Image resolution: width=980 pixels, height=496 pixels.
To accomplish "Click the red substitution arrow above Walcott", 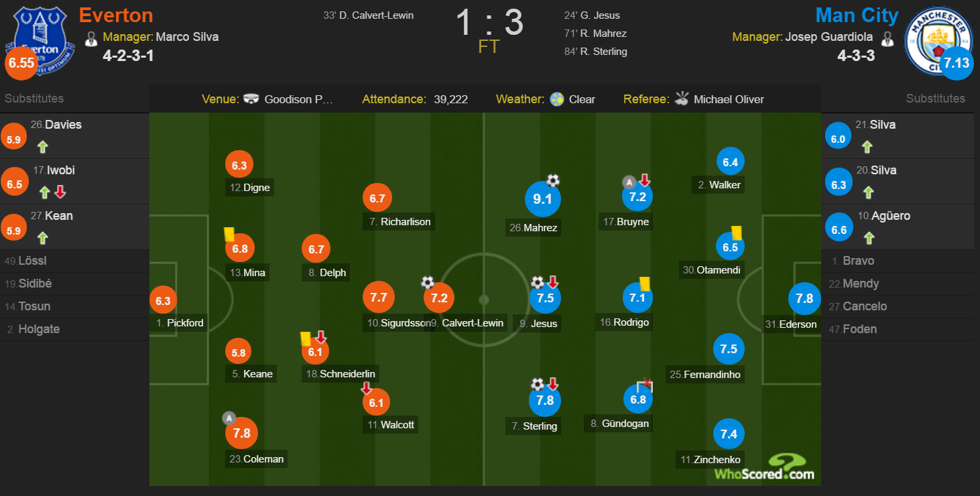I will [x=367, y=388].
